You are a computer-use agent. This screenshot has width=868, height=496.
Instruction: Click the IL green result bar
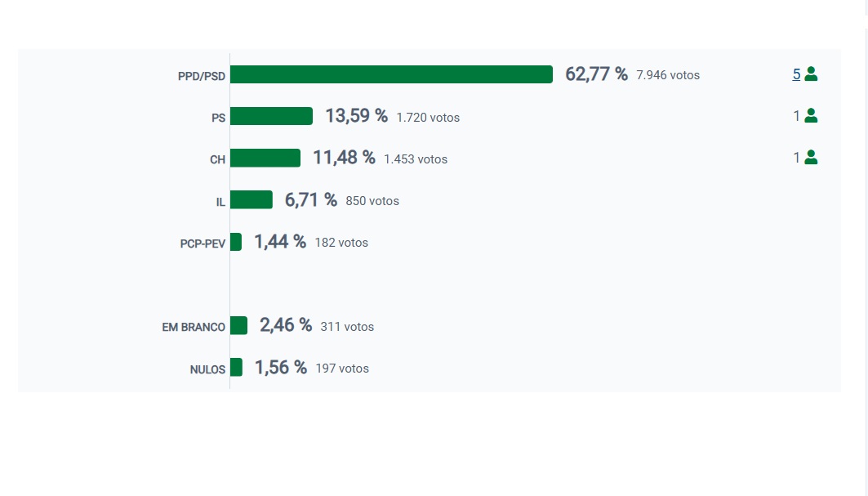pyautogui.click(x=251, y=199)
